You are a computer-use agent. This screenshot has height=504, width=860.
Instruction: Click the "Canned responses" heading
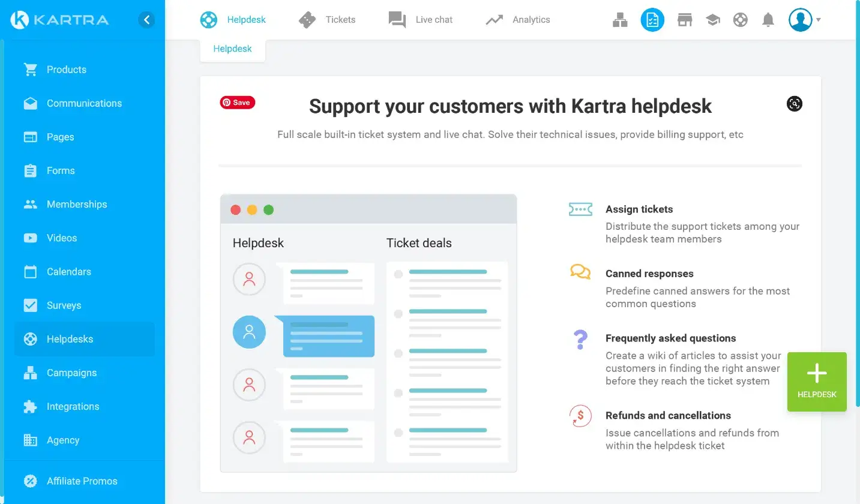pos(649,274)
